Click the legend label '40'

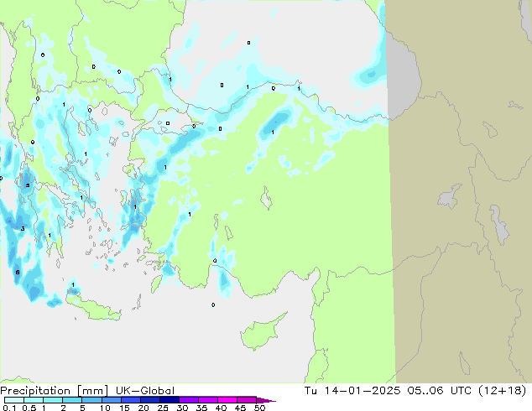point(221,408)
